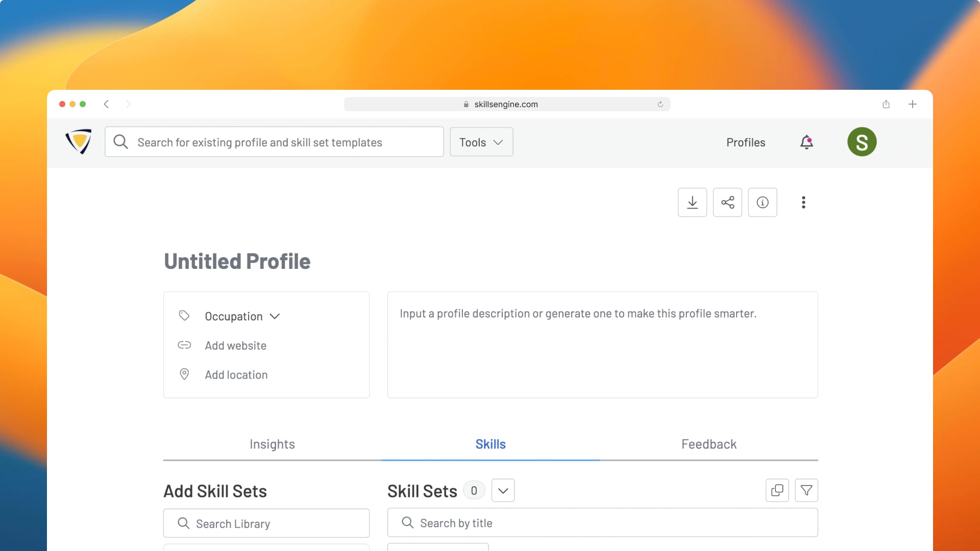
Task: Click the location pin icon beside Add location
Action: coord(184,374)
